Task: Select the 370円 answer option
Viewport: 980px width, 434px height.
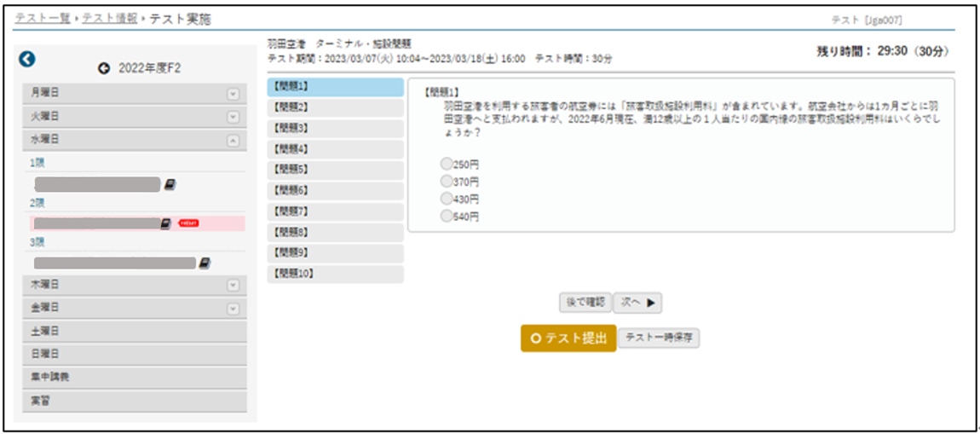Action: [x=446, y=181]
